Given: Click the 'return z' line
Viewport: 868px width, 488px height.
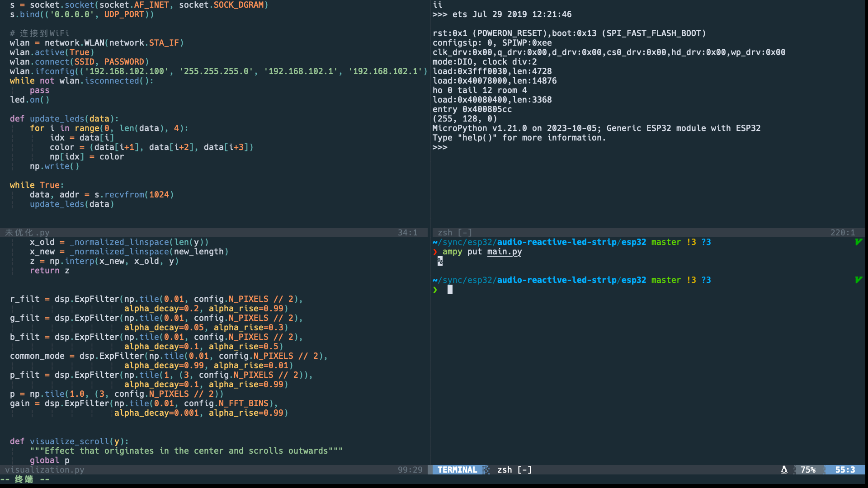Looking at the screenshot, I should (50, 271).
